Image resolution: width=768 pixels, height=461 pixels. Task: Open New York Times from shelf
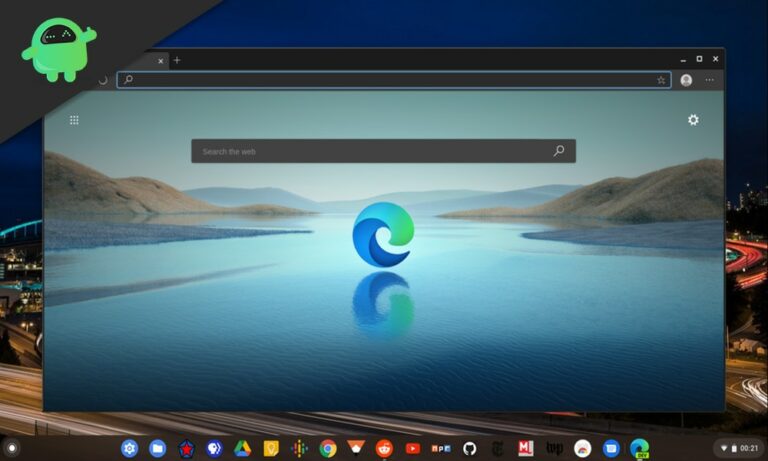click(497, 448)
